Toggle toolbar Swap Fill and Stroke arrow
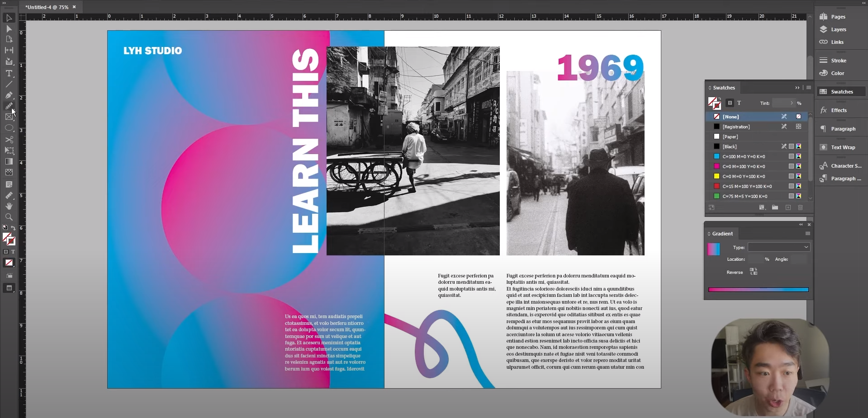This screenshot has height=418, width=868. (13, 228)
